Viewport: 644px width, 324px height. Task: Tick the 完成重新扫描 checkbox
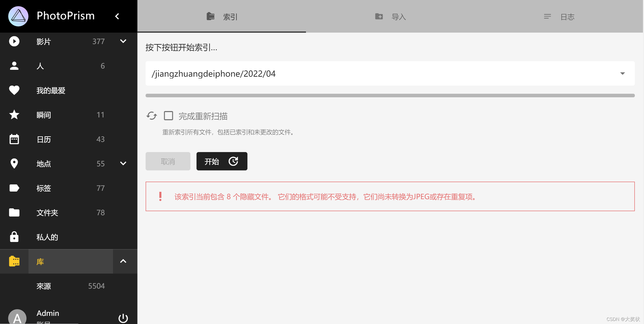169,116
